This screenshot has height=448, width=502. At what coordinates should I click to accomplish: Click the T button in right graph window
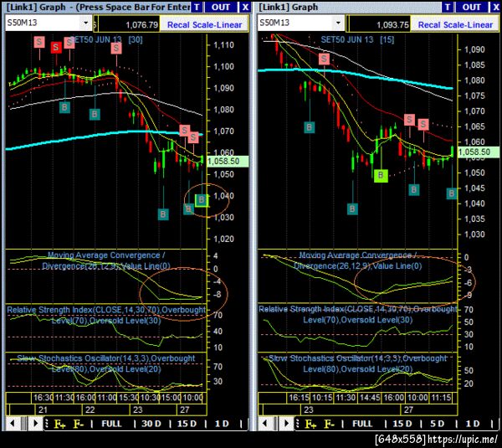click(448, 7)
